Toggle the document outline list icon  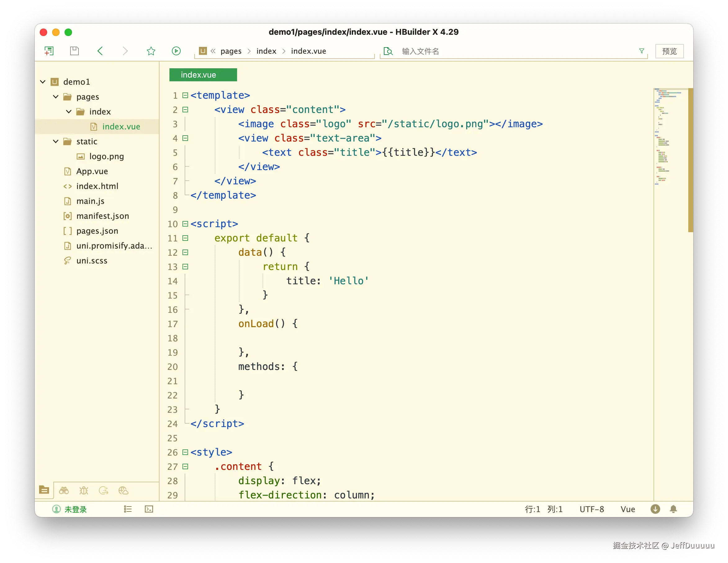coord(128,509)
